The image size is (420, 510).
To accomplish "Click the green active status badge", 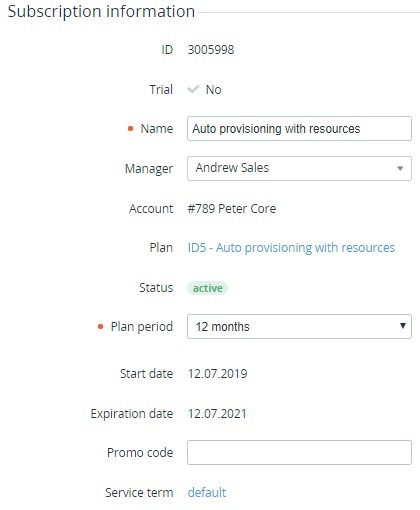I will [208, 288].
